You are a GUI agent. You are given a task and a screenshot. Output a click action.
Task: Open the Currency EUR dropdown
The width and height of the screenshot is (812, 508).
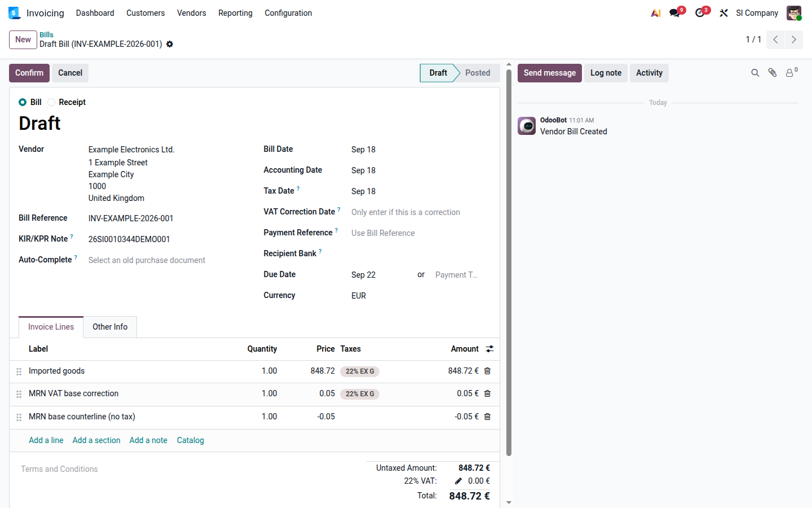coord(417,296)
